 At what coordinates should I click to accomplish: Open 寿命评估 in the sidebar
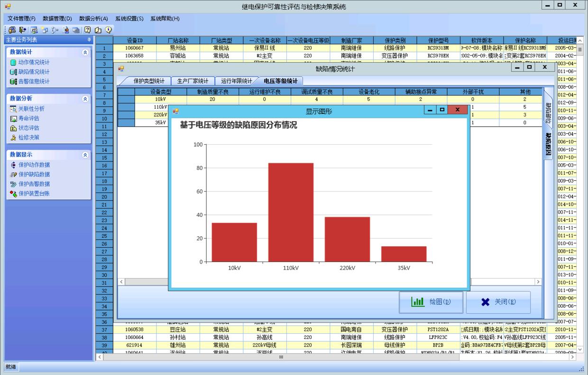point(28,118)
